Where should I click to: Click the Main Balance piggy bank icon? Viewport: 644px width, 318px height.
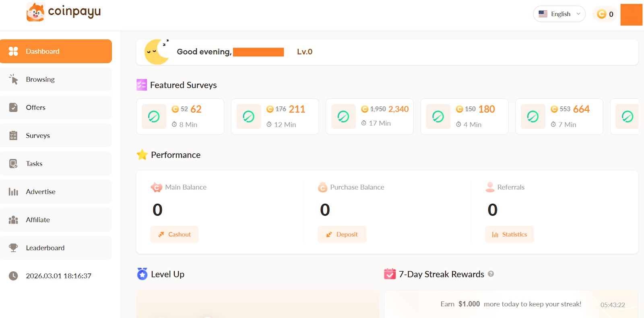(156, 187)
